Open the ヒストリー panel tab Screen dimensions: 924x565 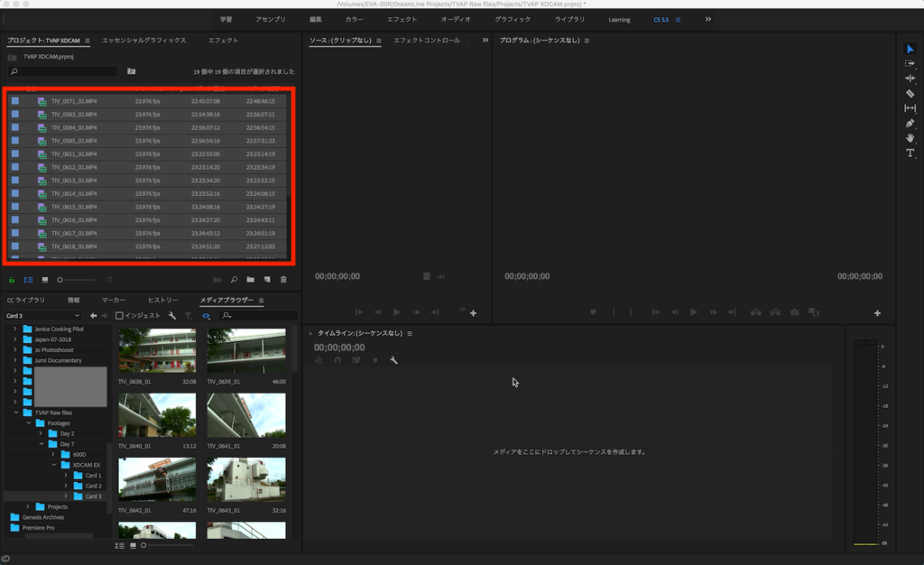pyautogui.click(x=162, y=300)
